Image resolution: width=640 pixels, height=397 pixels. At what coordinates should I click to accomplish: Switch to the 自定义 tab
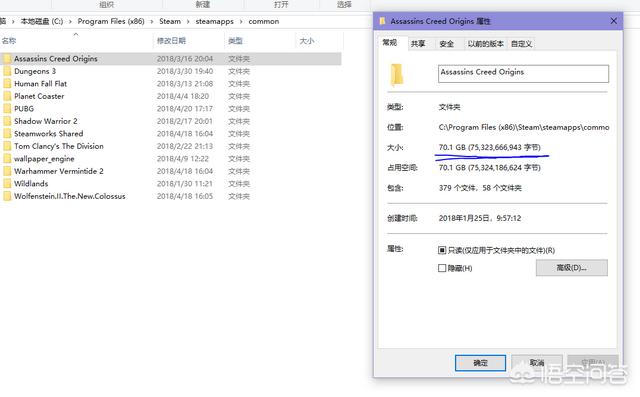point(521,44)
